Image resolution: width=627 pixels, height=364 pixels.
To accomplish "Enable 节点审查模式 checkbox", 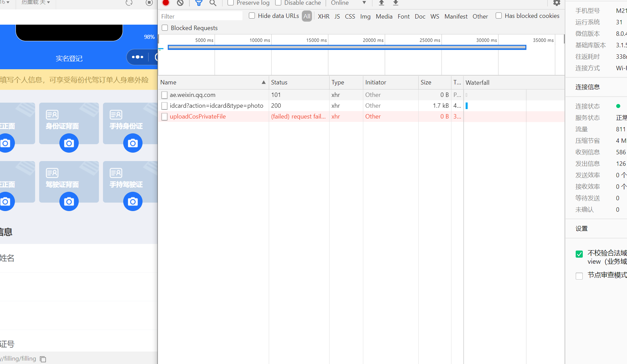I will coord(579,276).
